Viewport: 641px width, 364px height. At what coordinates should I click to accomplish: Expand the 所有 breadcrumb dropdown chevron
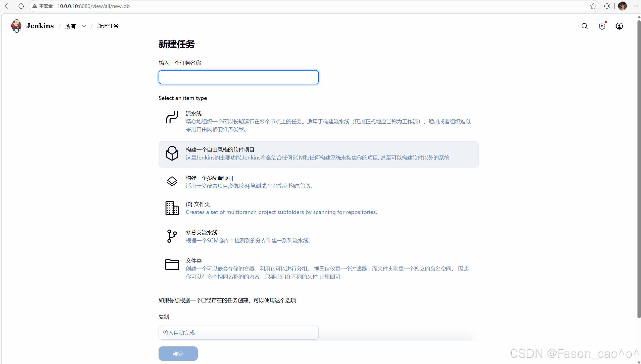tap(84, 26)
